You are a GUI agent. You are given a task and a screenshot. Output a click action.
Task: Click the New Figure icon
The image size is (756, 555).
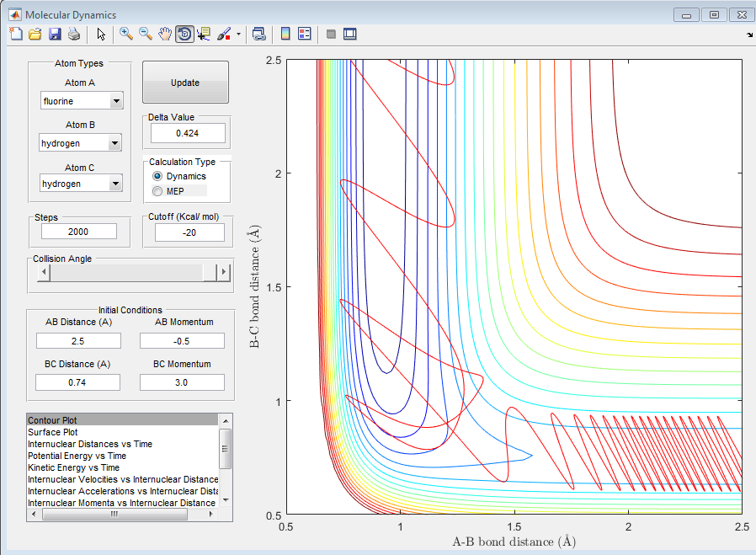16,34
